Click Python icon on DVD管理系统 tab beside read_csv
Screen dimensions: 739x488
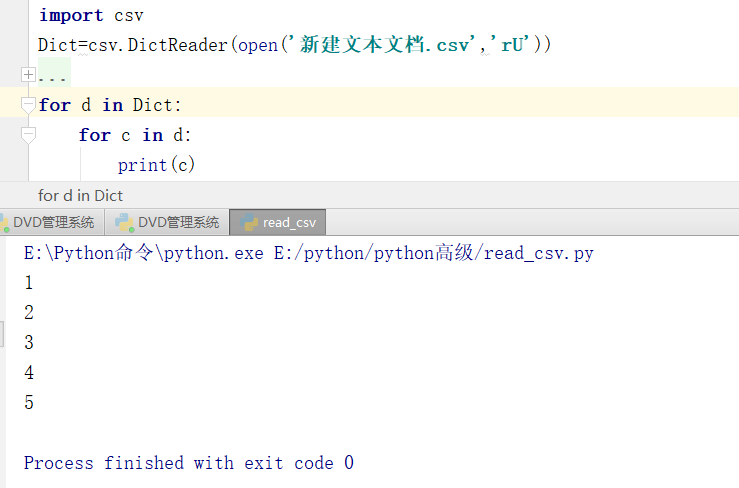[124, 222]
